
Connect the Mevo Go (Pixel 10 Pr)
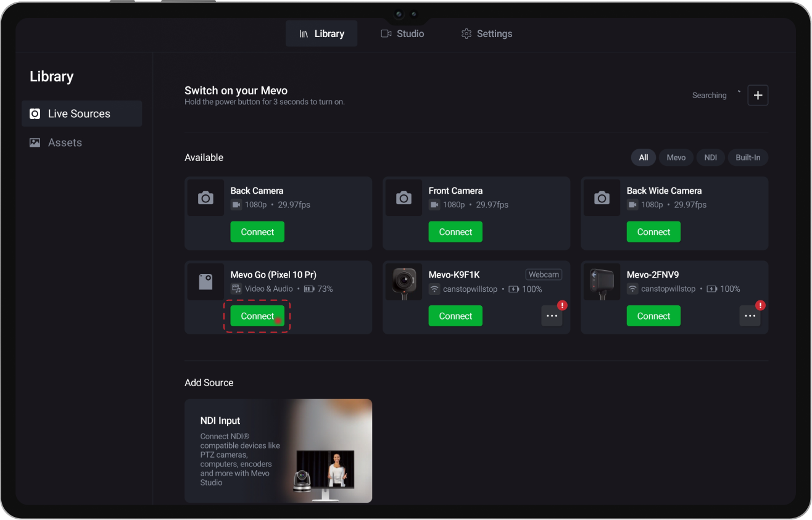[257, 316]
